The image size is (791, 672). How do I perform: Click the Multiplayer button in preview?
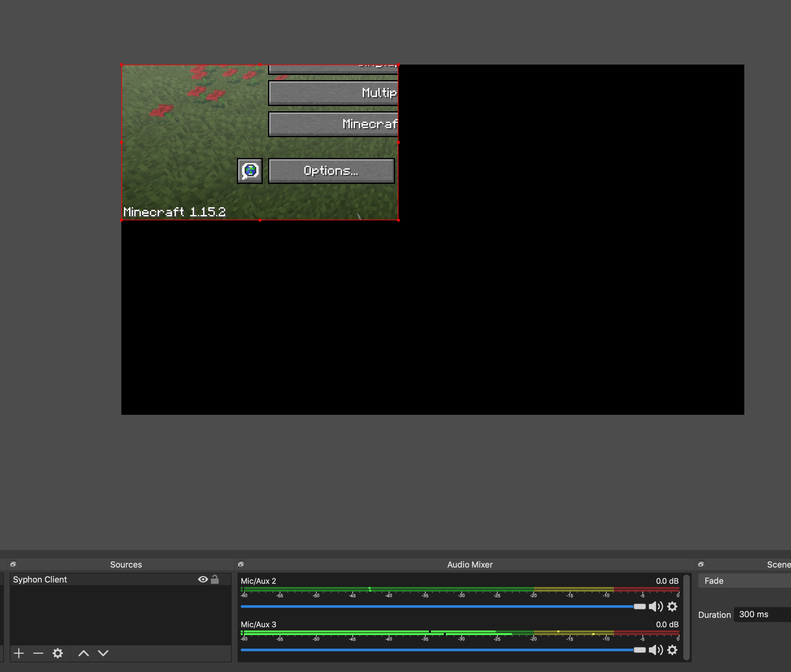tap(334, 92)
